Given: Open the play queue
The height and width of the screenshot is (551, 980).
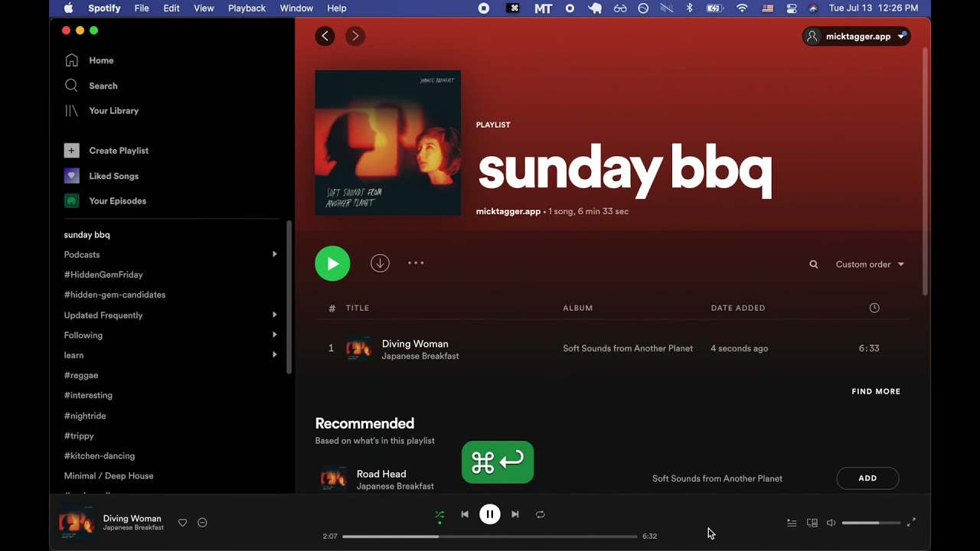Looking at the screenshot, I should coord(792,523).
